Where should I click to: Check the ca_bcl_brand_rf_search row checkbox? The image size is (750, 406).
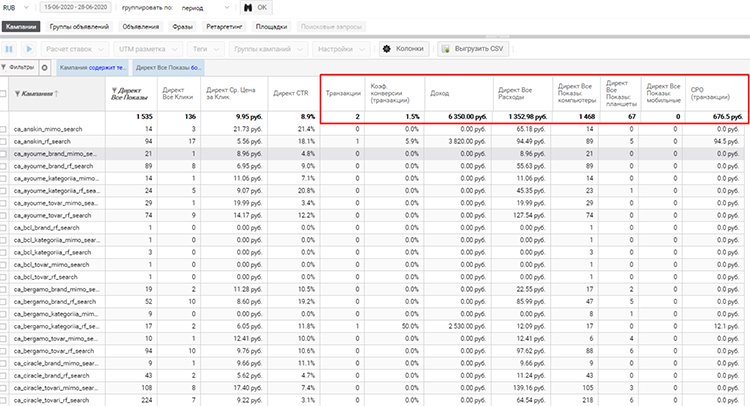(x=3, y=228)
